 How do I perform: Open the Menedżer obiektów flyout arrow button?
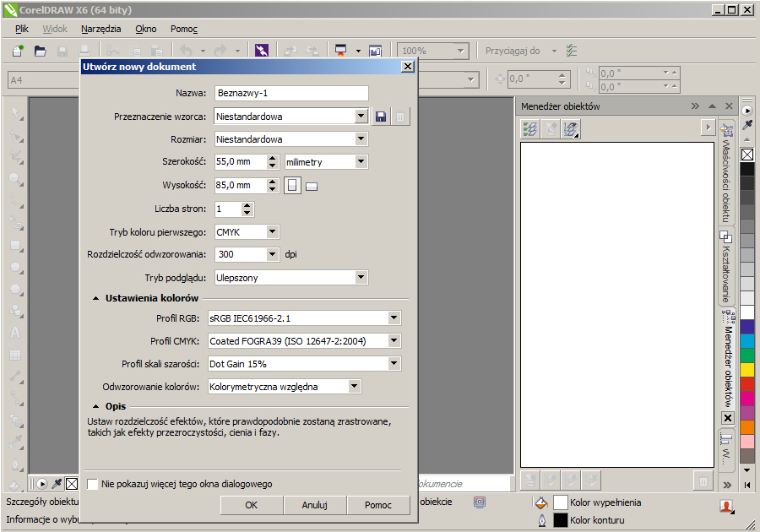pyautogui.click(x=708, y=128)
